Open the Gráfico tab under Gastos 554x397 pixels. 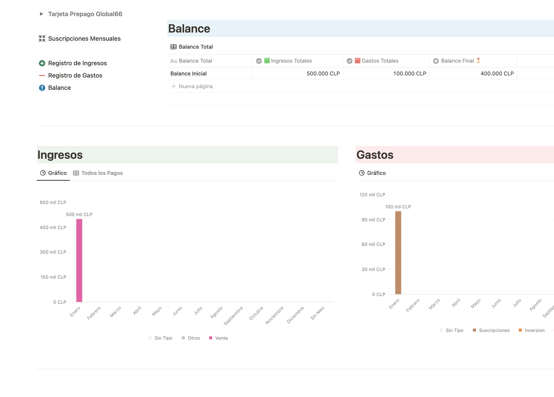click(372, 173)
